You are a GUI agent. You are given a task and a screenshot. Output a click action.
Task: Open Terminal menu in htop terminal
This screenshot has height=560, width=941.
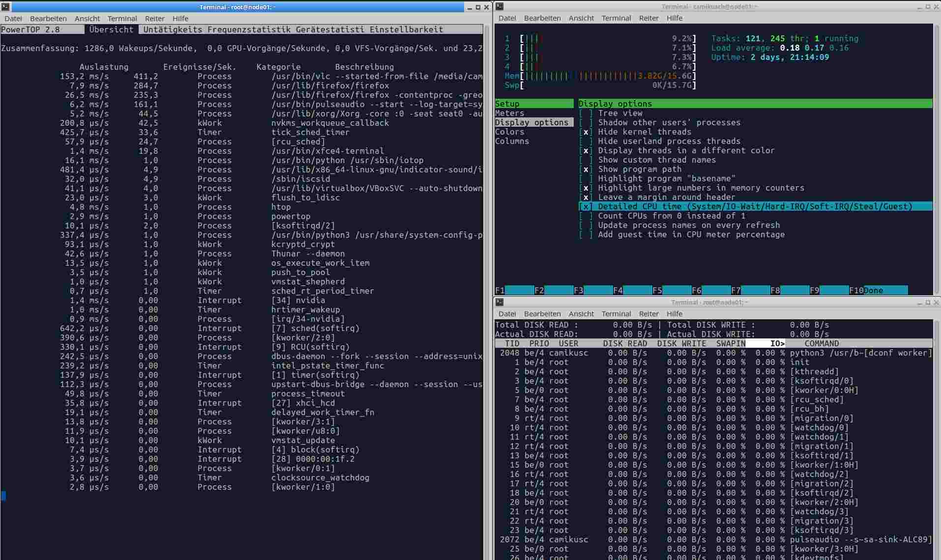[616, 18]
